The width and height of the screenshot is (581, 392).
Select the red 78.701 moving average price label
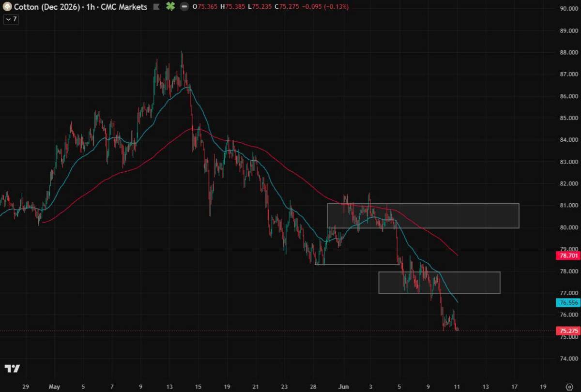tap(568, 256)
